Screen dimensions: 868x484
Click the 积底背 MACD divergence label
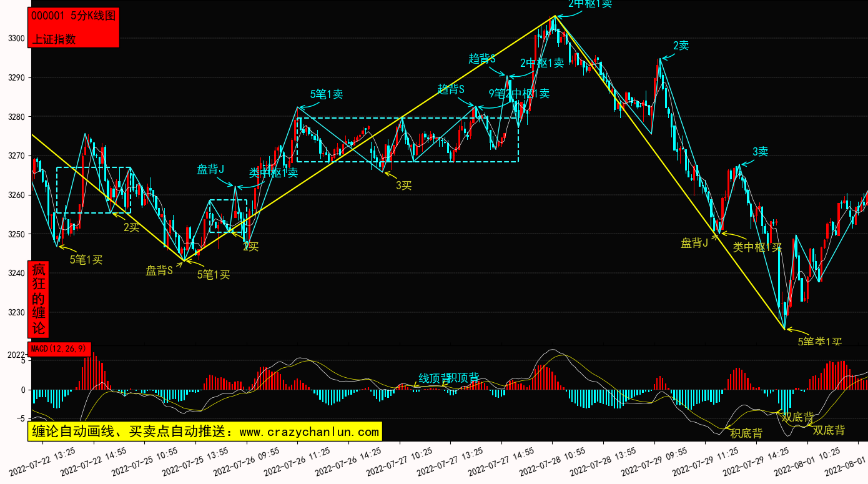tap(746, 433)
